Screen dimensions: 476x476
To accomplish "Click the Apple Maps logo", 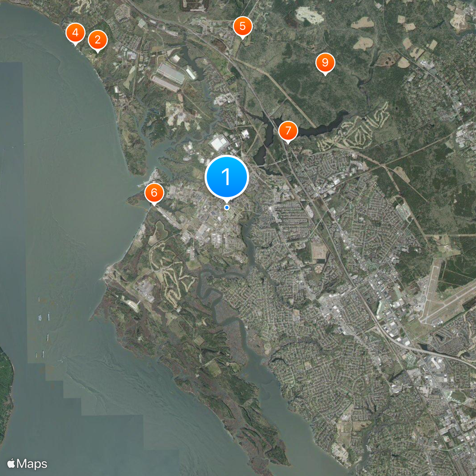I will [x=11, y=464].
